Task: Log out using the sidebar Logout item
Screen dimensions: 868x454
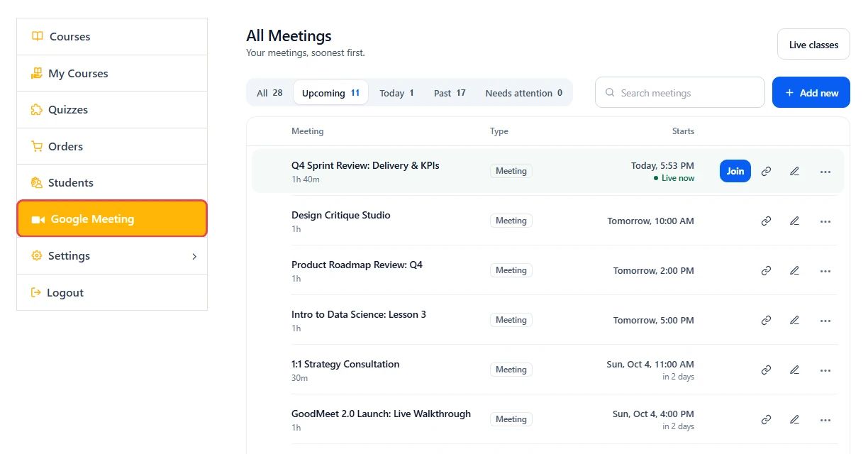Action: point(112,292)
